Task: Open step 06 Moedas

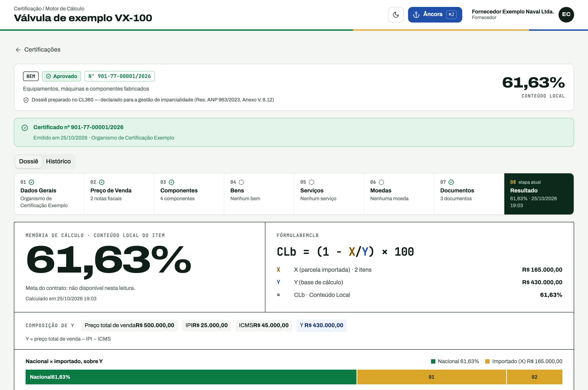Action: (399, 194)
